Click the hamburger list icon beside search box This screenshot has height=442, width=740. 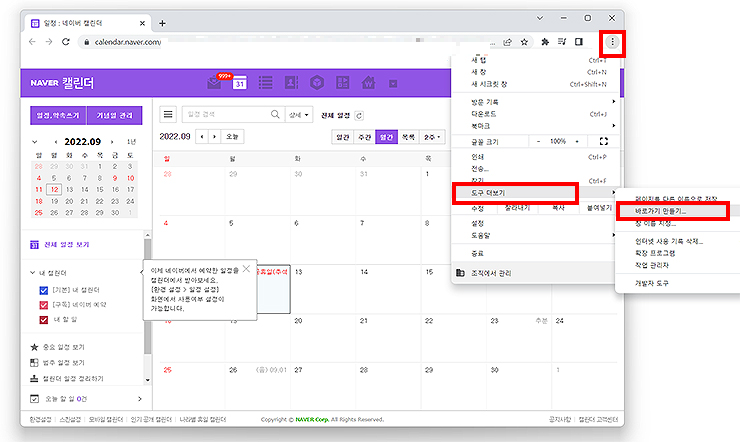(168, 114)
